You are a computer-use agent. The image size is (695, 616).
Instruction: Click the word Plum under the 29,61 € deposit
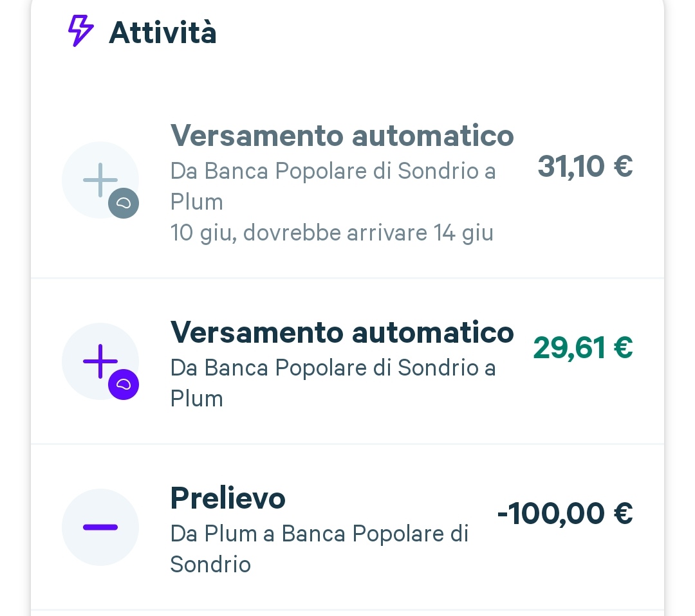tap(197, 399)
